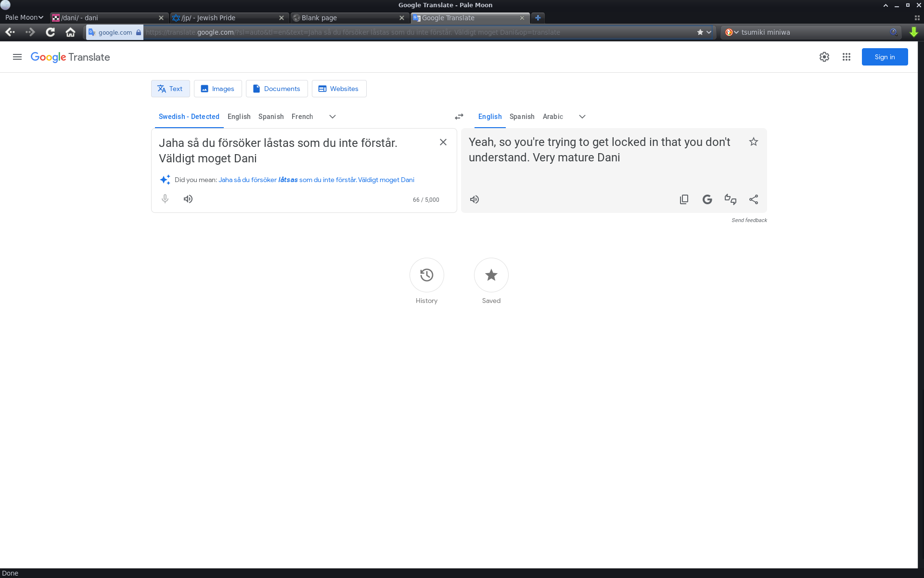Expand more target languages list

582,117
